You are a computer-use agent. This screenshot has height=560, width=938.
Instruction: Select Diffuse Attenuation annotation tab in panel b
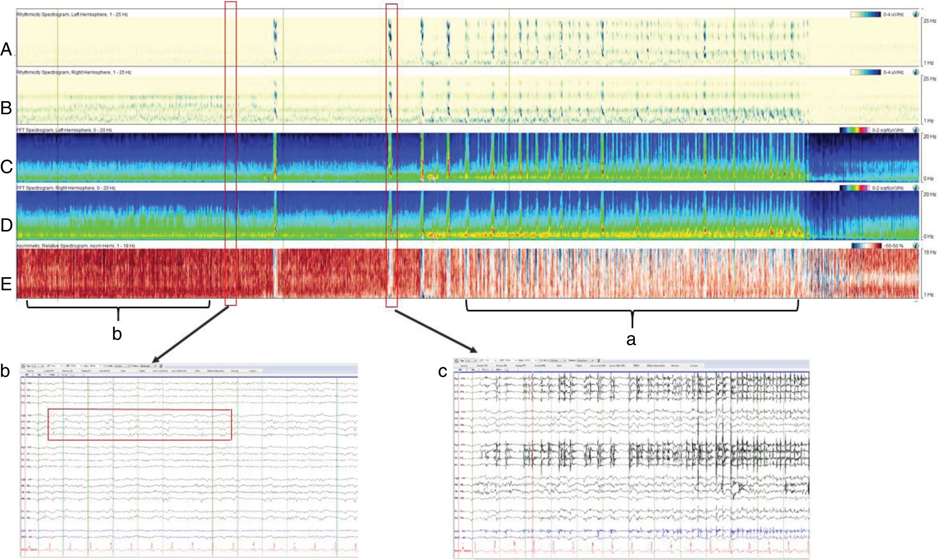tap(215, 371)
